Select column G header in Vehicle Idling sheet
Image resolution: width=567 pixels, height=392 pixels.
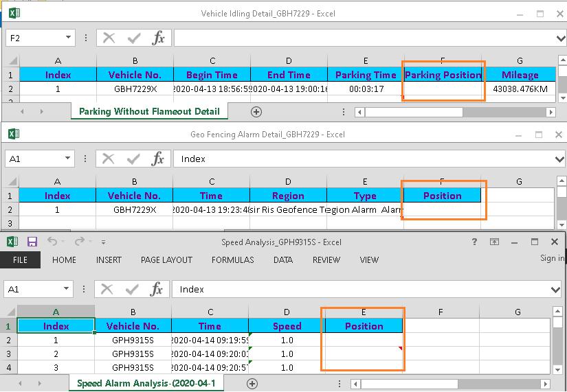pyautogui.click(x=520, y=60)
